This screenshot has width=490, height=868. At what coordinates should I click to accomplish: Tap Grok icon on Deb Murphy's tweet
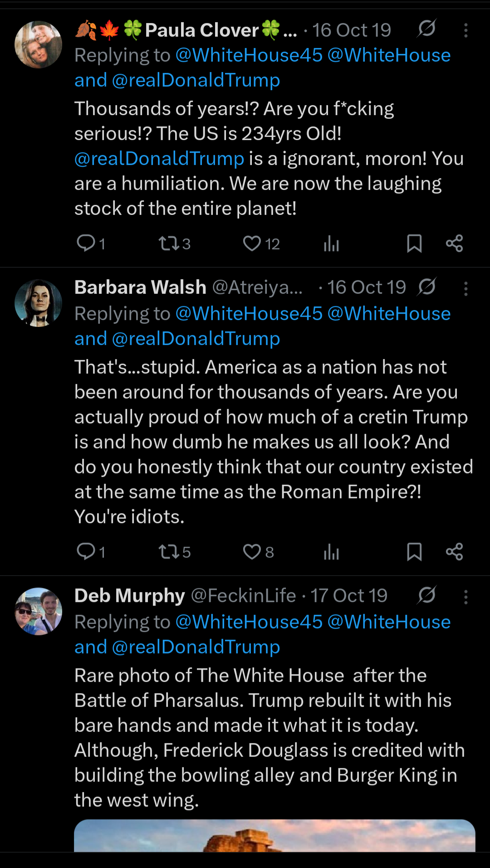point(427,595)
